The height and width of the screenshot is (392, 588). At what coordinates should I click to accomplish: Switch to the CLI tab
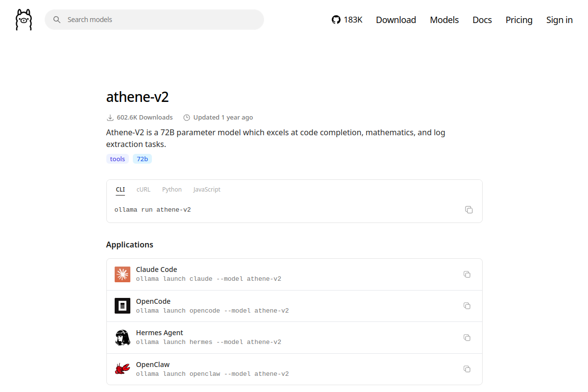point(121,190)
